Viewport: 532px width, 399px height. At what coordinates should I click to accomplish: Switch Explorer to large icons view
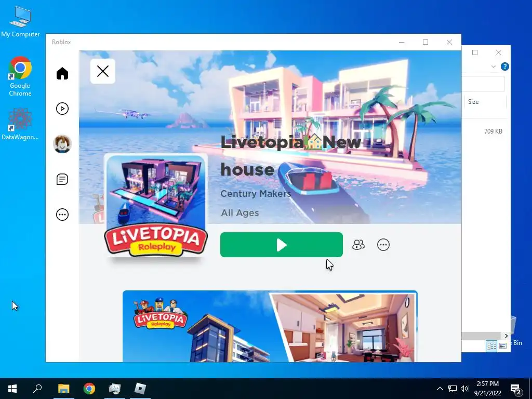point(503,345)
